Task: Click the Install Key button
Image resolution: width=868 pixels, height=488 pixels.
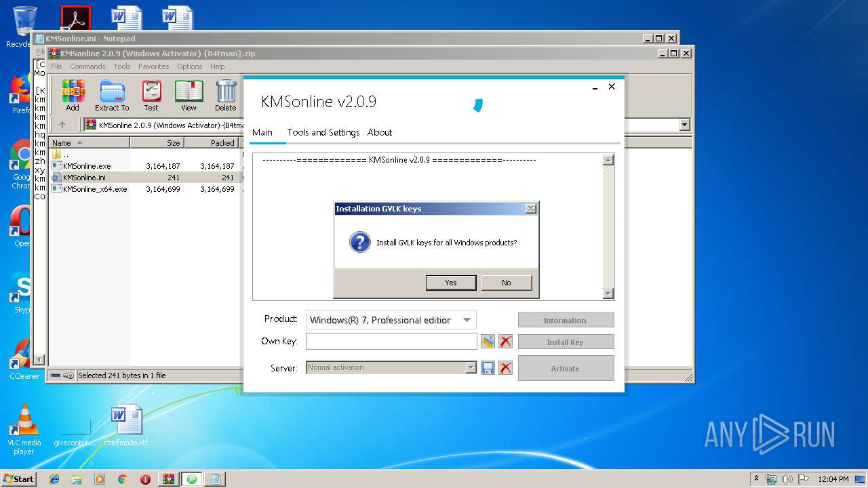Action: 566,342
